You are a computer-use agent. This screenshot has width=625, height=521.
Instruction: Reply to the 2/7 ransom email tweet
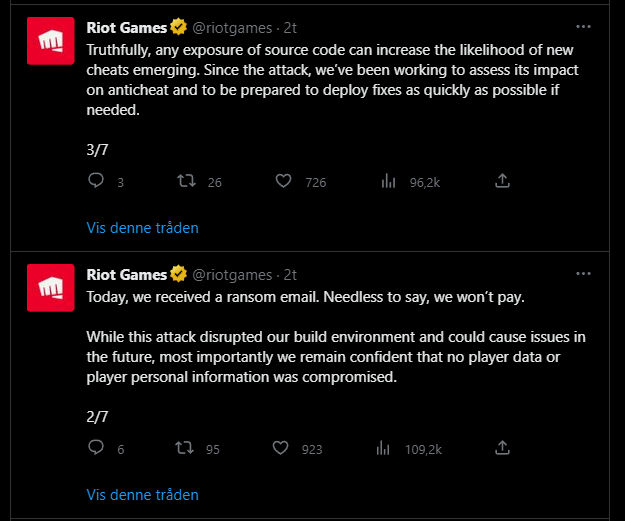(96, 448)
